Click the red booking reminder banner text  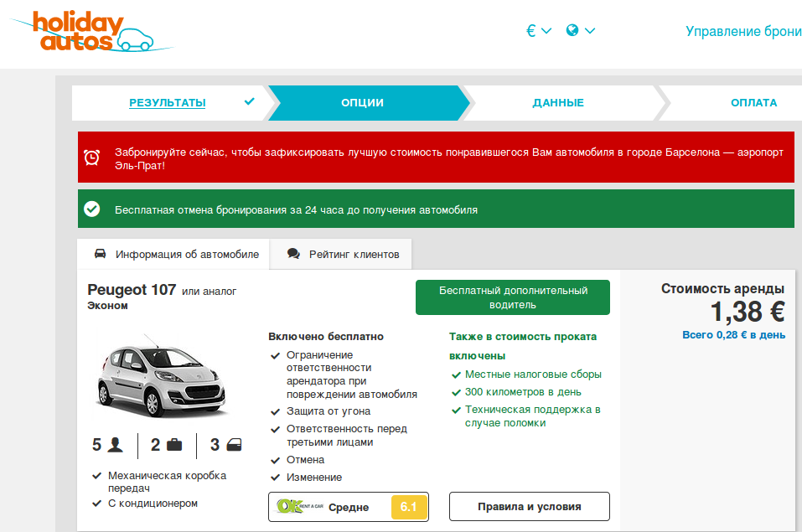tap(448, 158)
